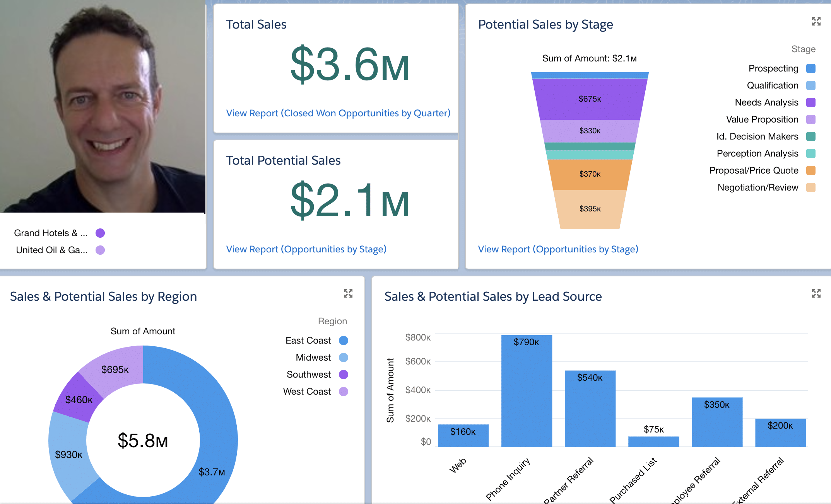Click the Southwest legend swatch
This screenshot has width=831, height=504.
click(x=344, y=375)
